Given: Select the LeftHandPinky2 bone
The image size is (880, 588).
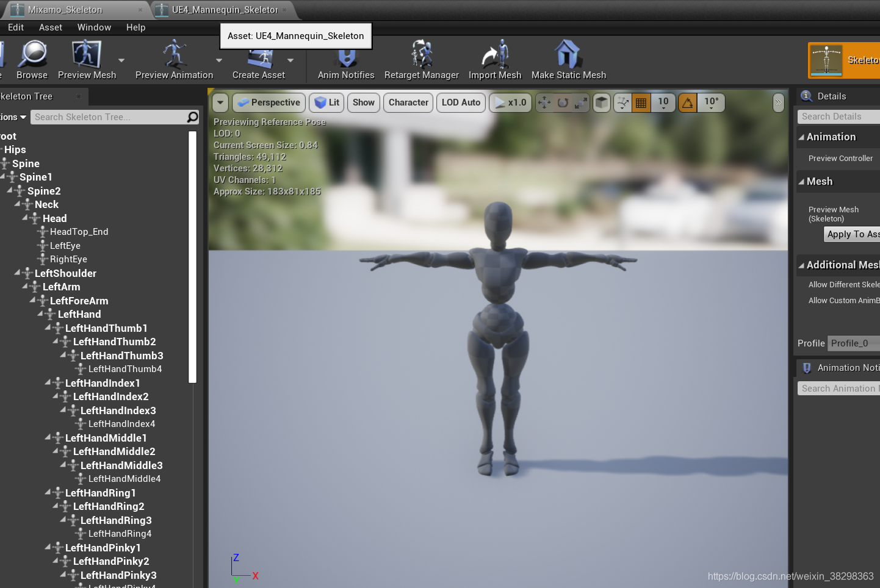Looking at the screenshot, I should (x=111, y=561).
